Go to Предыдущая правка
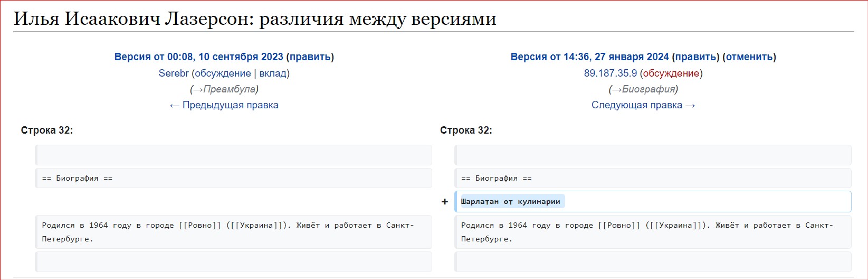The width and height of the screenshot is (868, 280). (x=224, y=105)
